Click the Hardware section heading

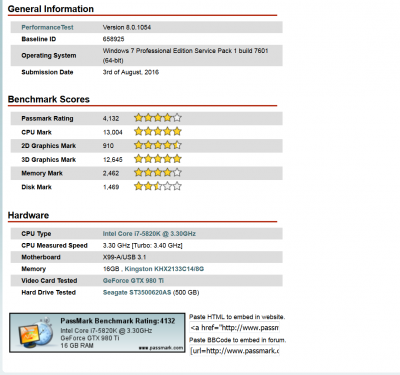28,215
